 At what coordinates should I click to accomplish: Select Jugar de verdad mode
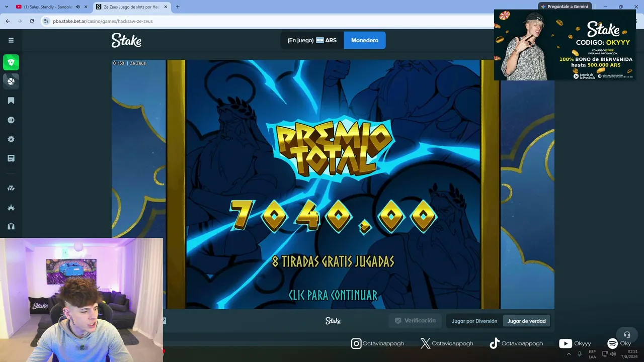(x=526, y=321)
